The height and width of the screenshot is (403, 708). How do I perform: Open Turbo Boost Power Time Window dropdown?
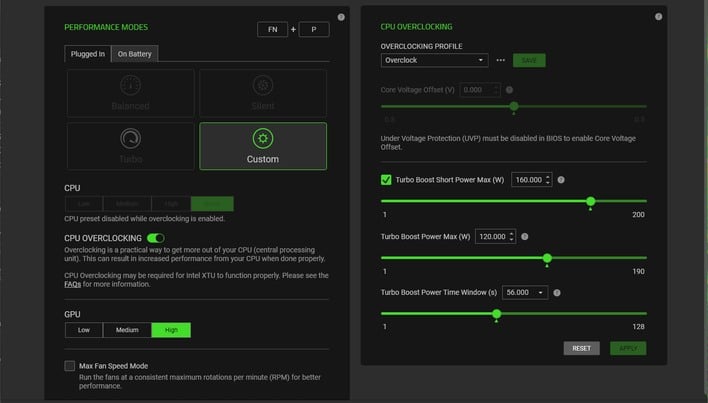click(525, 292)
